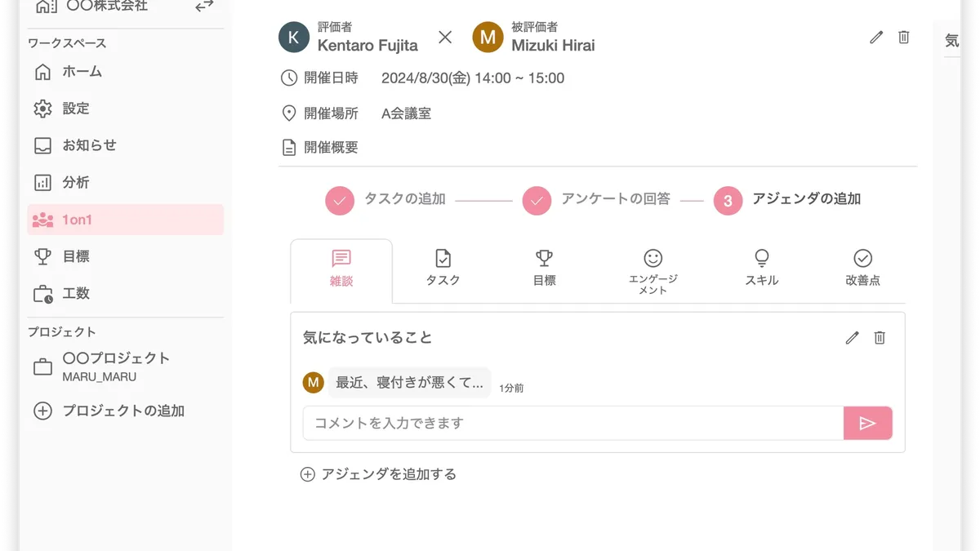Delete the 気になっていること agenda item
The image size is (980, 551).
[880, 338]
